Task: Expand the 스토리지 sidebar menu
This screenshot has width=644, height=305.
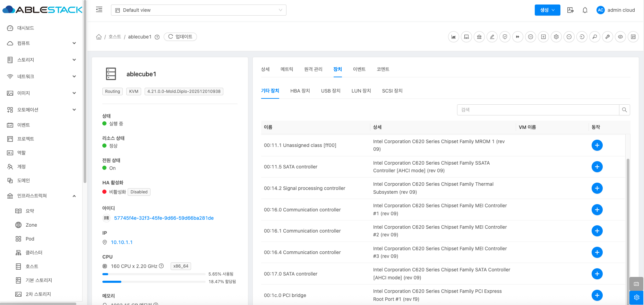Action: click(x=41, y=60)
